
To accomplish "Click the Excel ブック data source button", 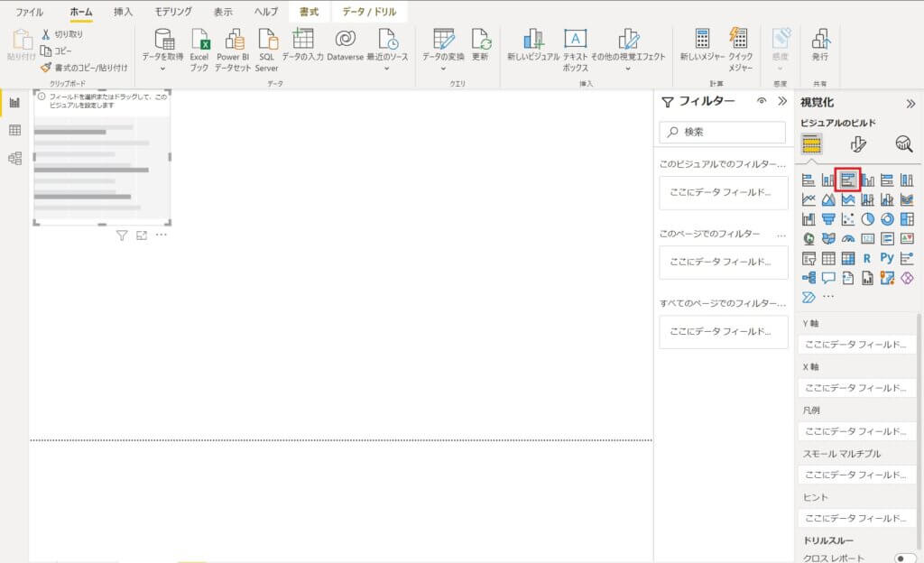I will coord(199,50).
